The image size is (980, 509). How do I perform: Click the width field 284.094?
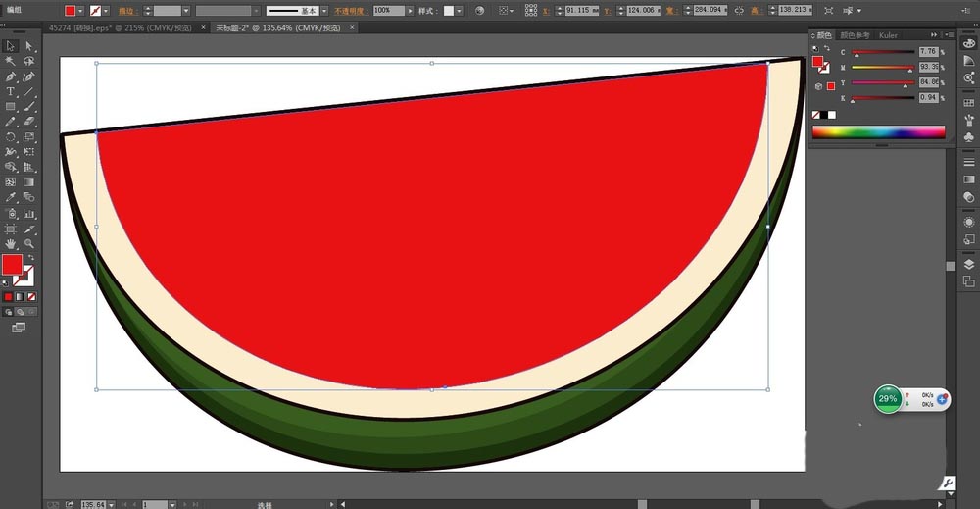point(710,11)
